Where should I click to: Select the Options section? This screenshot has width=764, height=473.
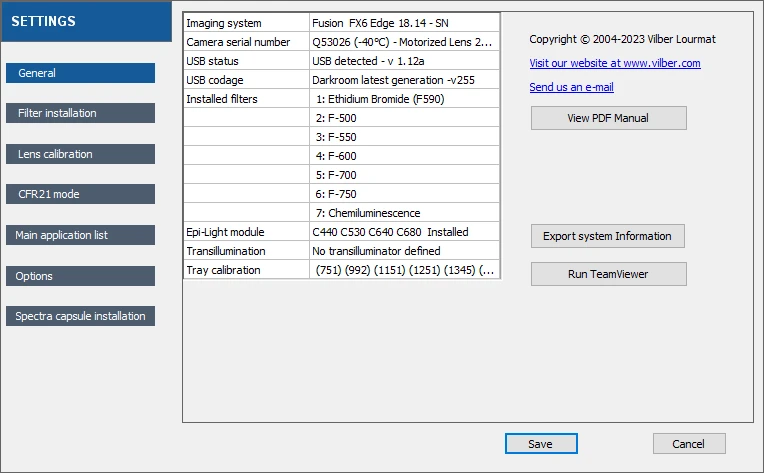pos(80,276)
